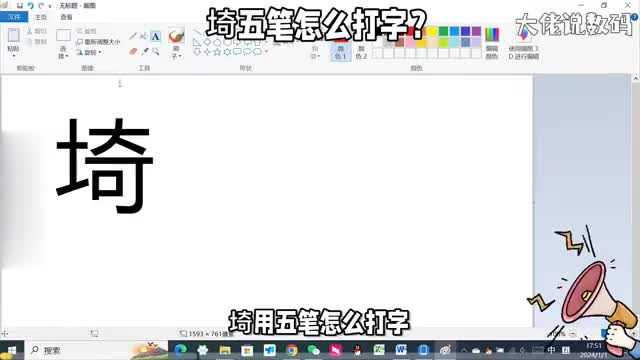The image size is (640, 360).
Task: Click the Crop button
Action: (x=87, y=31)
